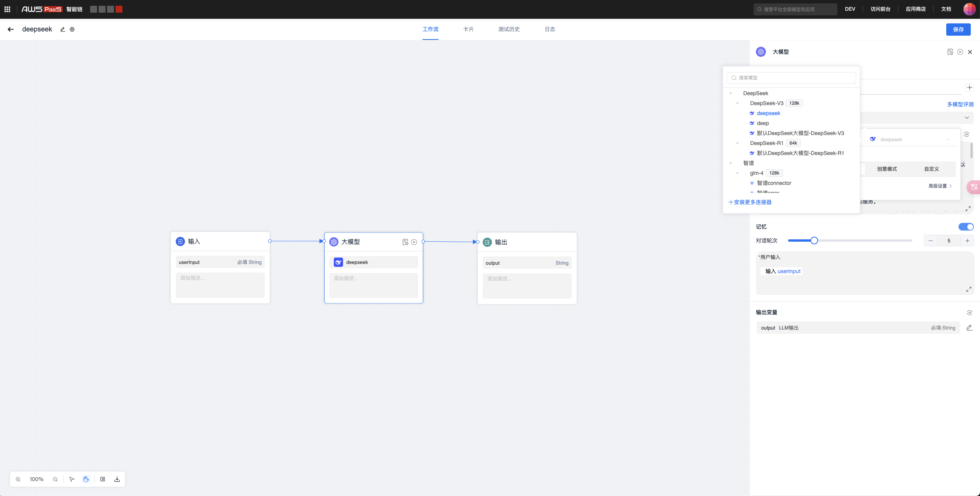
Task: Focus the 搜索模型 search field
Action: (x=791, y=78)
